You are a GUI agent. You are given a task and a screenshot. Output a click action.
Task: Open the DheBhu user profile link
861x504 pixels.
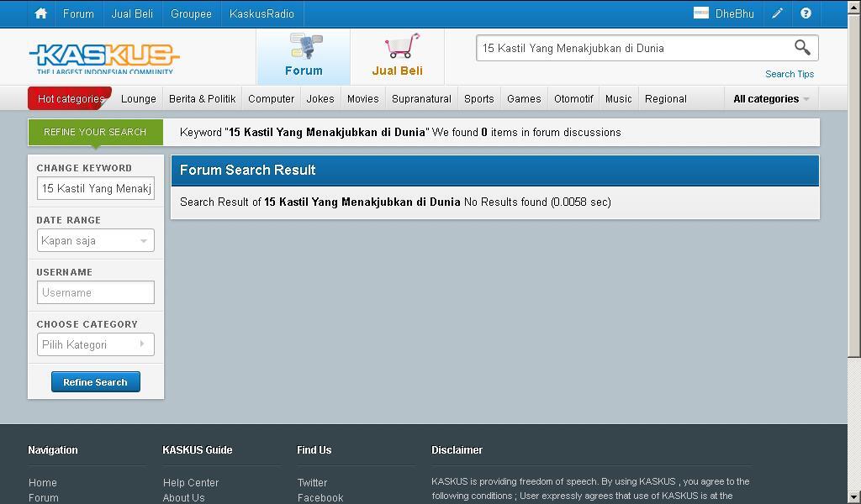(x=734, y=13)
